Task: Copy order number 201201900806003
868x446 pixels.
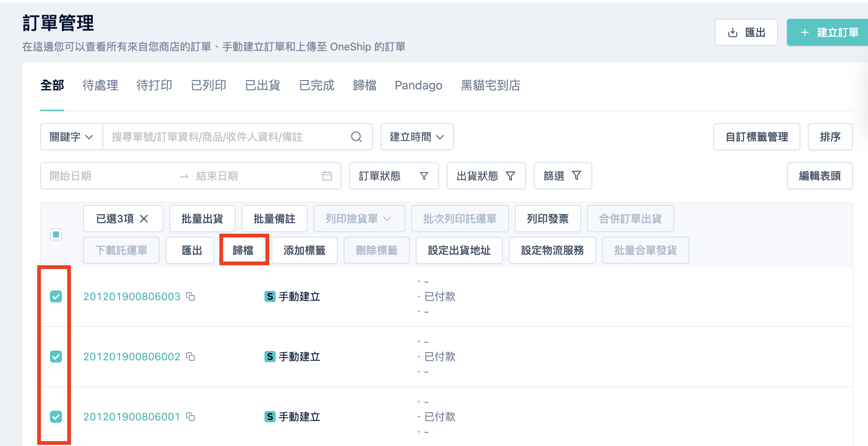Action: (191, 296)
